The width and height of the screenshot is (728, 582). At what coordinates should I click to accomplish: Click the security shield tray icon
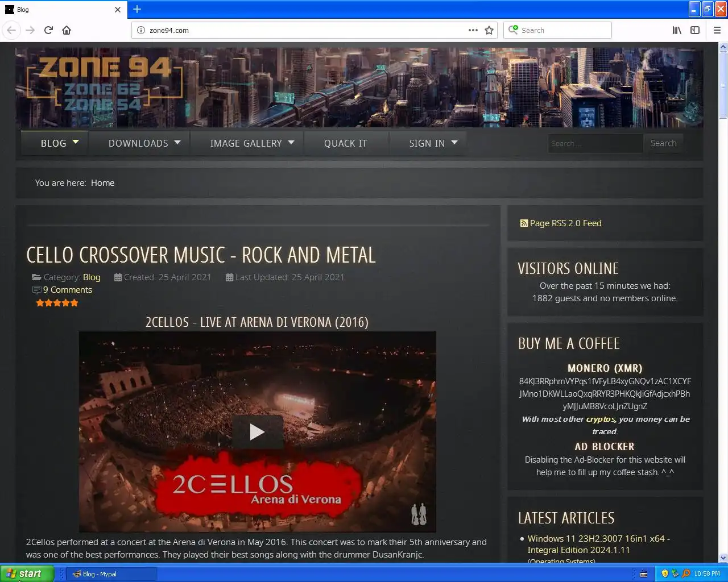click(665, 573)
